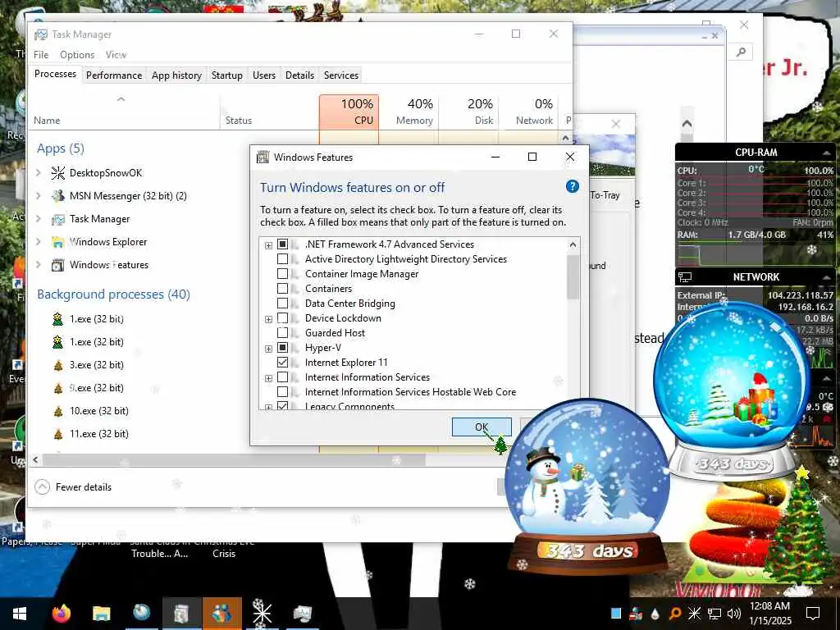This screenshot has width=840, height=630.
Task: Open the Startup tab
Action: click(x=227, y=75)
